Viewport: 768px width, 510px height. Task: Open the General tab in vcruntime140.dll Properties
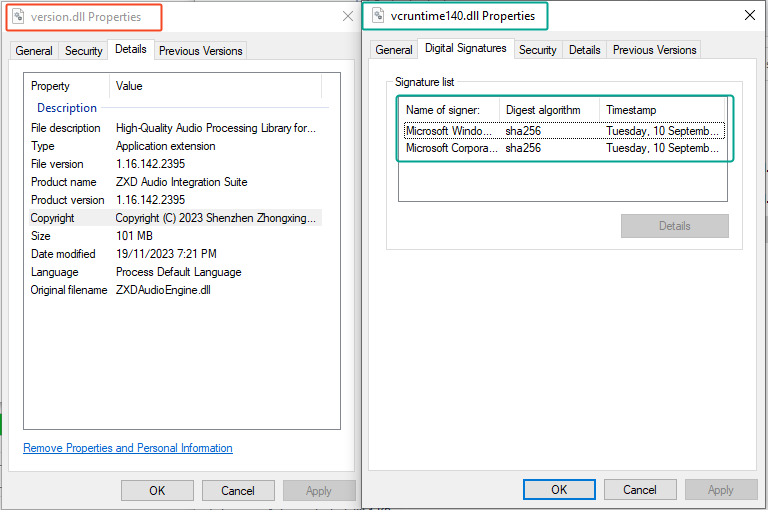394,50
